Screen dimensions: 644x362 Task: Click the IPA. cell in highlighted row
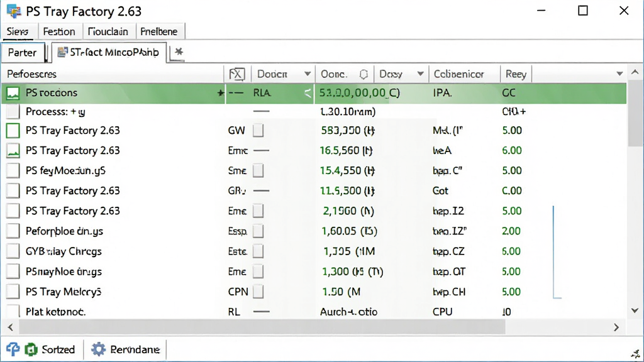pyautogui.click(x=442, y=93)
